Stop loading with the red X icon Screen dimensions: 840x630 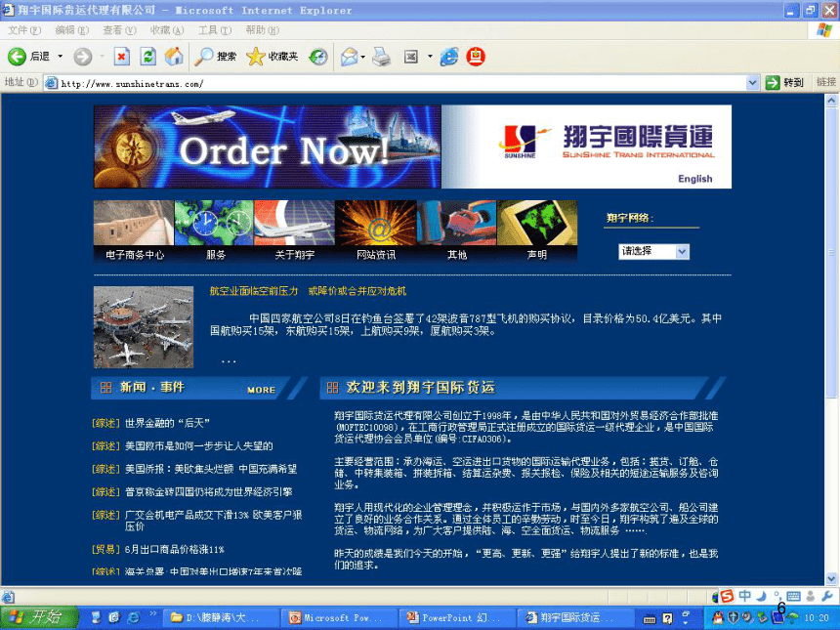[x=122, y=57]
